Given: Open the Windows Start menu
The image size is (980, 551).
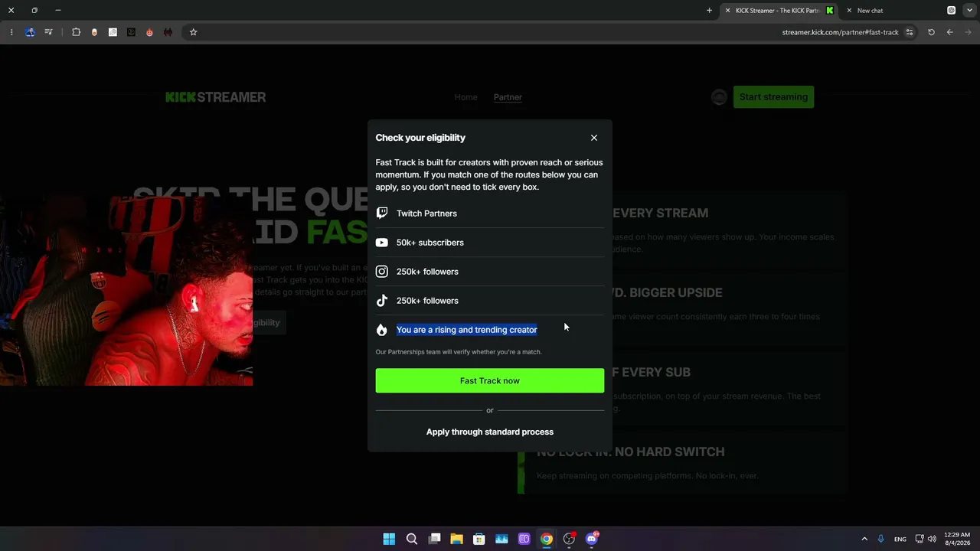Looking at the screenshot, I should (389, 539).
